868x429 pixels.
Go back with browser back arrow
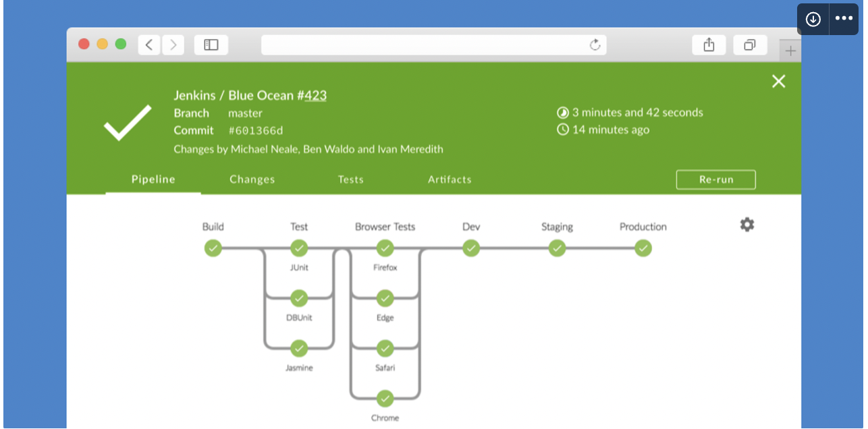(149, 45)
